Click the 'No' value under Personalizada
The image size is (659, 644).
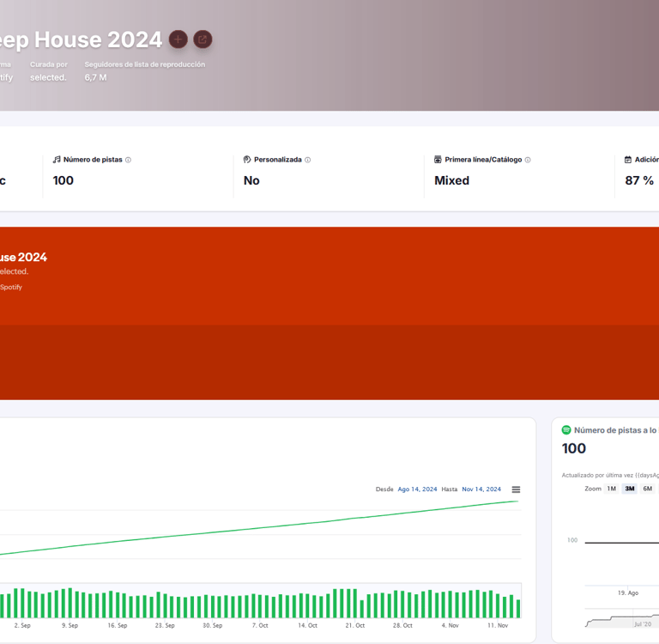pos(251,180)
